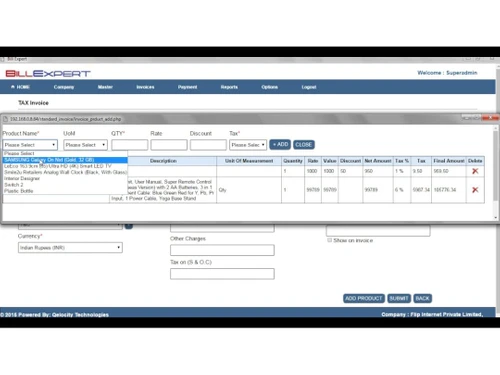The image size is (500, 375).
Task: Open the Reports menu
Action: click(x=229, y=87)
